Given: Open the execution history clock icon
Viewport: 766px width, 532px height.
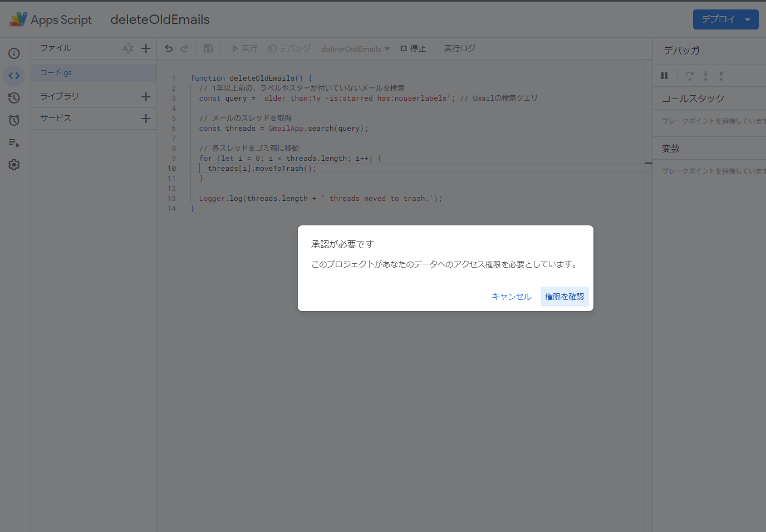Looking at the screenshot, I should 14,97.
